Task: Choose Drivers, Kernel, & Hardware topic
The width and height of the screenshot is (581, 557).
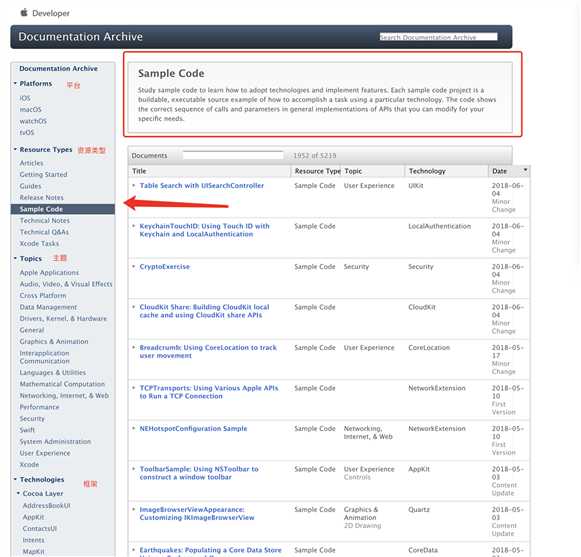Action: click(63, 318)
